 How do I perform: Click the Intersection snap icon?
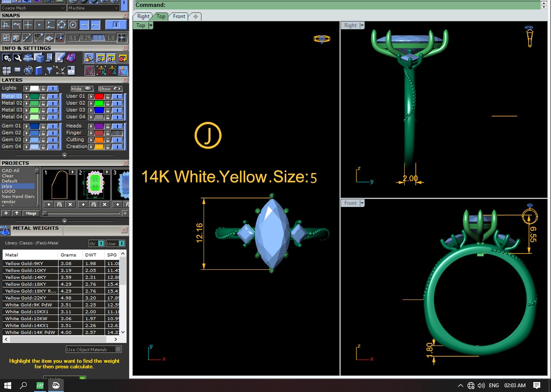tap(28, 25)
